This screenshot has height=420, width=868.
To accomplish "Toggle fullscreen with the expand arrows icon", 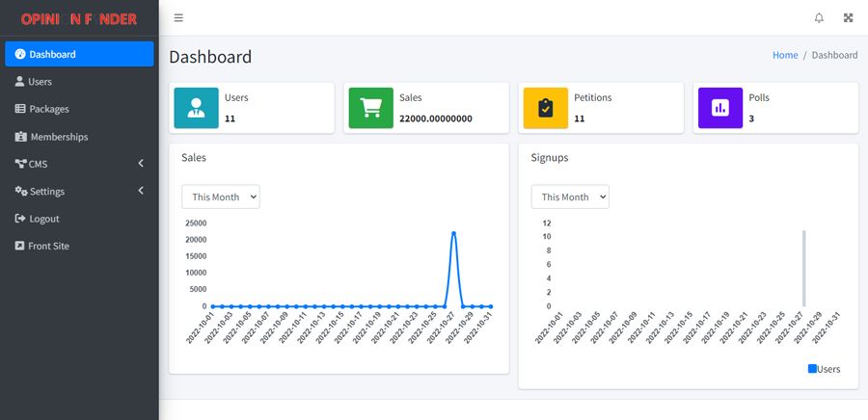I will tap(848, 17).
